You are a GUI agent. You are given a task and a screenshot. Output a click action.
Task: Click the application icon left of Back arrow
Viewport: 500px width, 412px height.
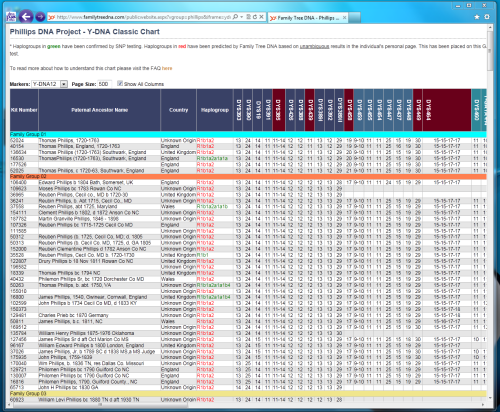coord(11,17)
